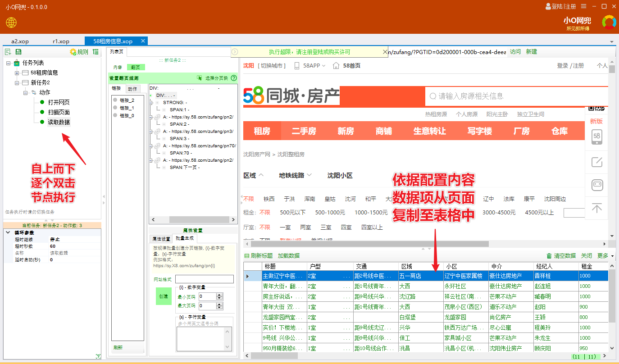The height and width of the screenshot is (364, 619).
Task: Click the edit note sidebar icon
Action: pyautogui.click(x=596, y=162)
